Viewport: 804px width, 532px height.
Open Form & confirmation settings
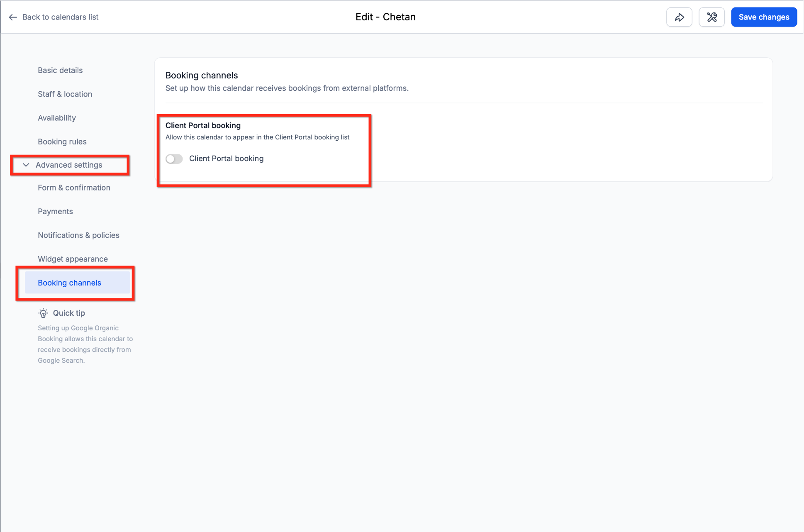[74, 188]
